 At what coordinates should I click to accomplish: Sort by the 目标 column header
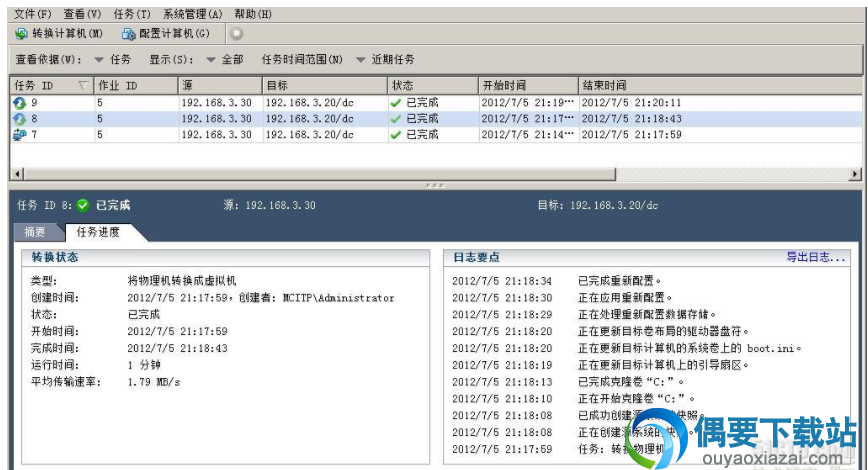[325, 85]
